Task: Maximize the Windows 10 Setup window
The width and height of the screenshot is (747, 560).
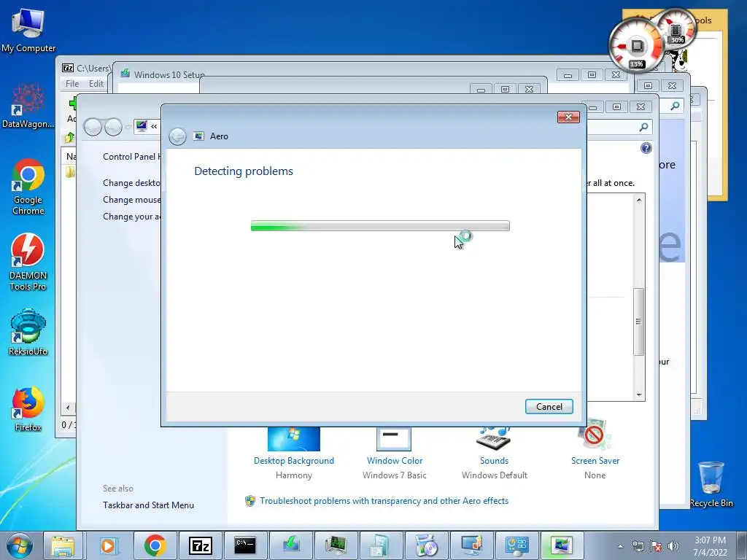Action: (x=592, y=75)
